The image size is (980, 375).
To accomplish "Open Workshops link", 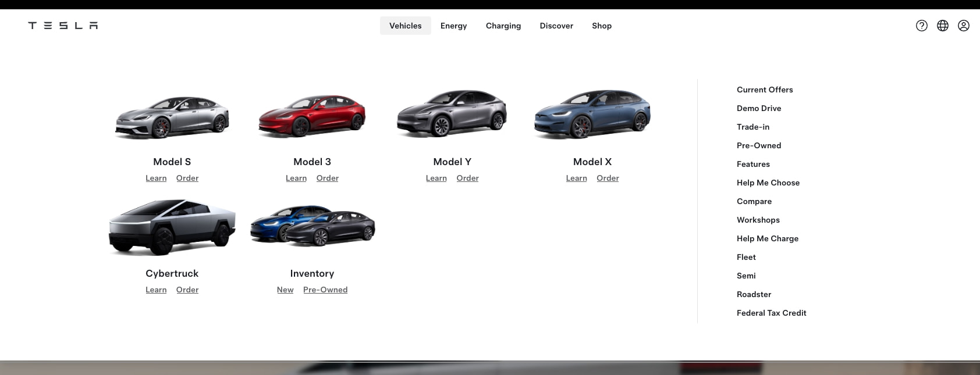I will click(x=758, y=220).
